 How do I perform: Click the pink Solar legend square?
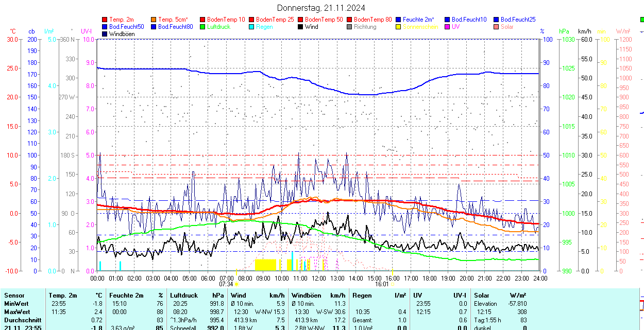coord(496,27)
